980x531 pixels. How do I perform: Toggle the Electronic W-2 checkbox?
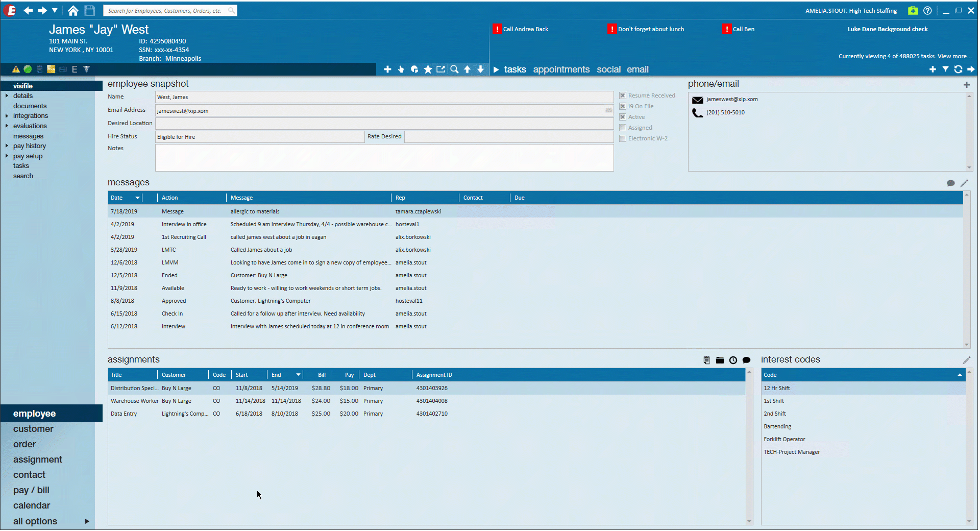623,138
